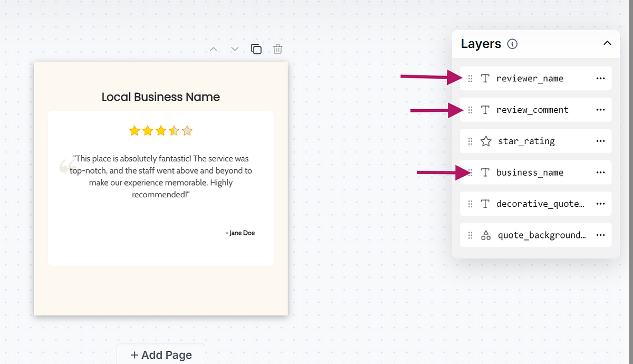Duplicate the page using the copy icon
This screenshot has width=633, height=364.
click(256, 49)
